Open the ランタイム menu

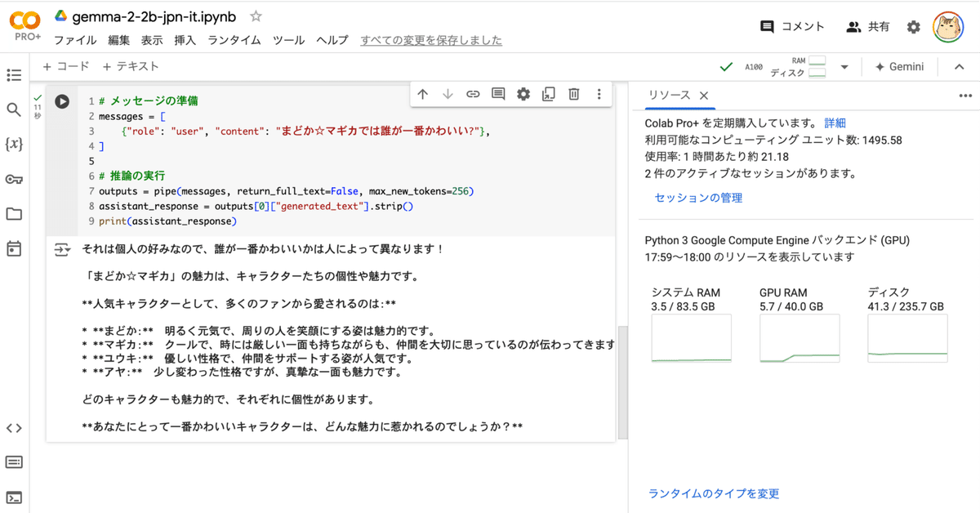pyautogui.click(x=234, y=39)
